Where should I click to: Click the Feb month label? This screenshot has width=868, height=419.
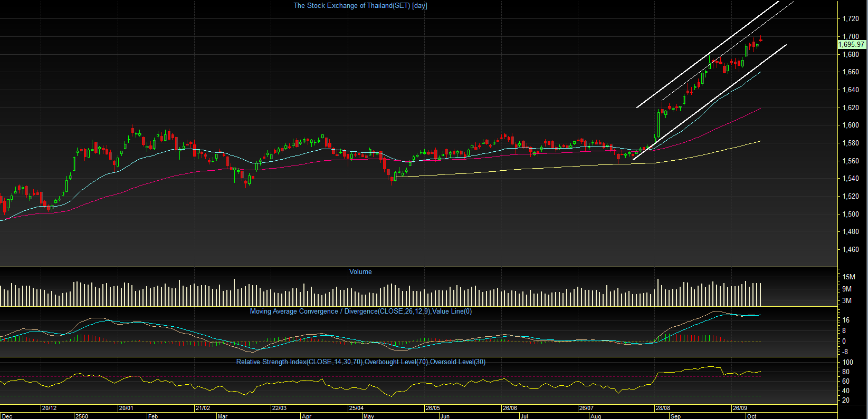point(153,416)
